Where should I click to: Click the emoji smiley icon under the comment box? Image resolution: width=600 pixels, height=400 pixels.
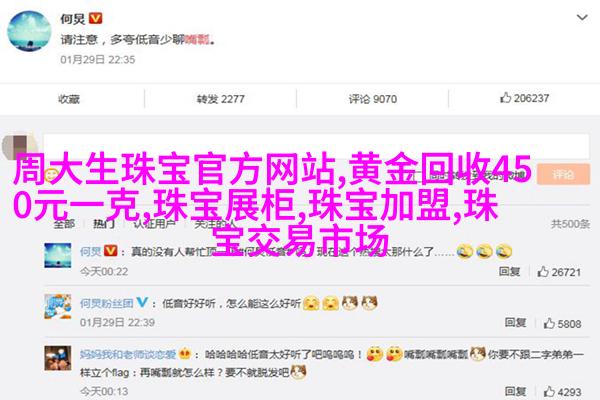click(51, 176)
